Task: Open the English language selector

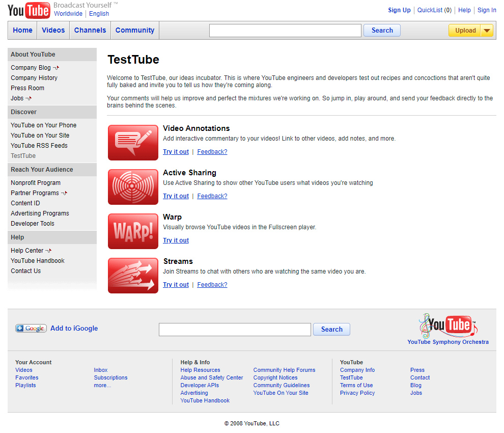Action: (99, 14)
